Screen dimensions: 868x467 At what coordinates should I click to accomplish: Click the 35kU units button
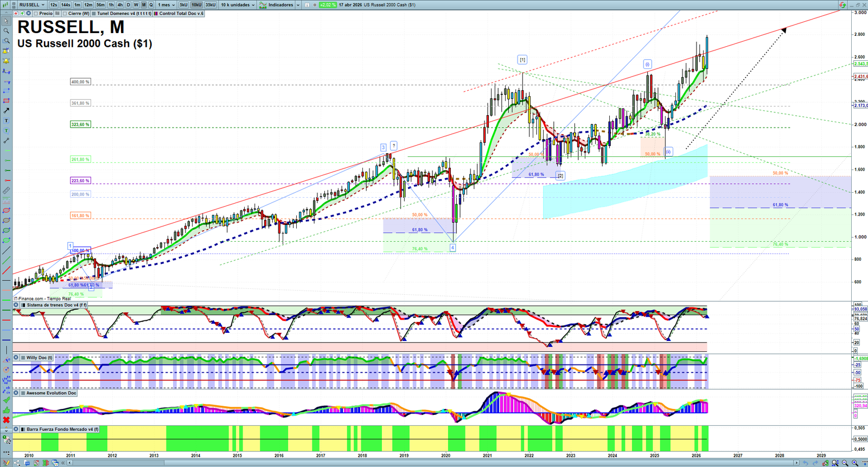click(x=210, y=5)
